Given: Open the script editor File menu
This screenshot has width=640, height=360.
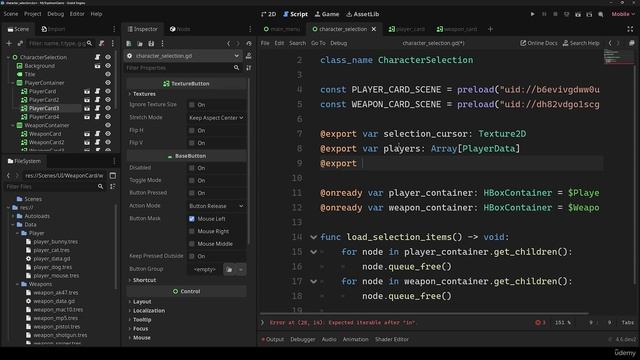Looking at the screenshot, I should pyautogui.click(x=265, y=43).
